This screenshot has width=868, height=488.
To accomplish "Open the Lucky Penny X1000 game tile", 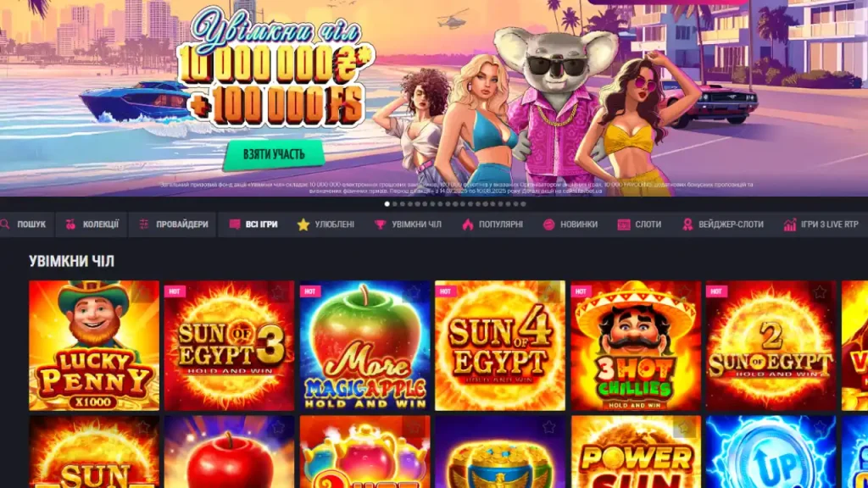I will click(94, 346).
